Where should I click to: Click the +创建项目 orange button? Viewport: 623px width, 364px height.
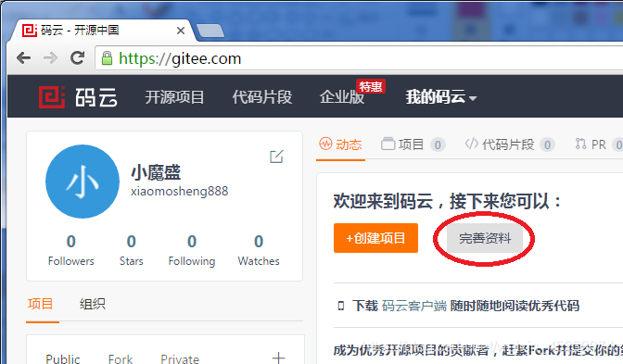[375, 238]
